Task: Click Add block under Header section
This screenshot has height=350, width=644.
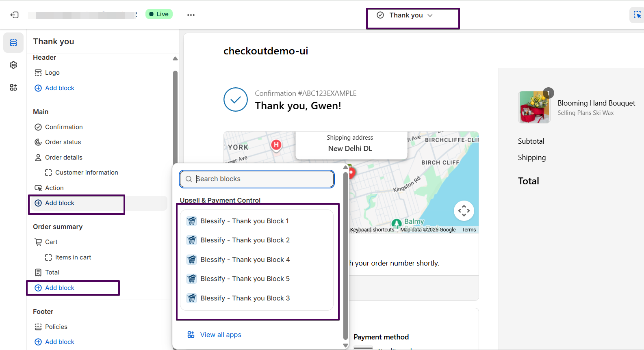Action: click(59, 88)
